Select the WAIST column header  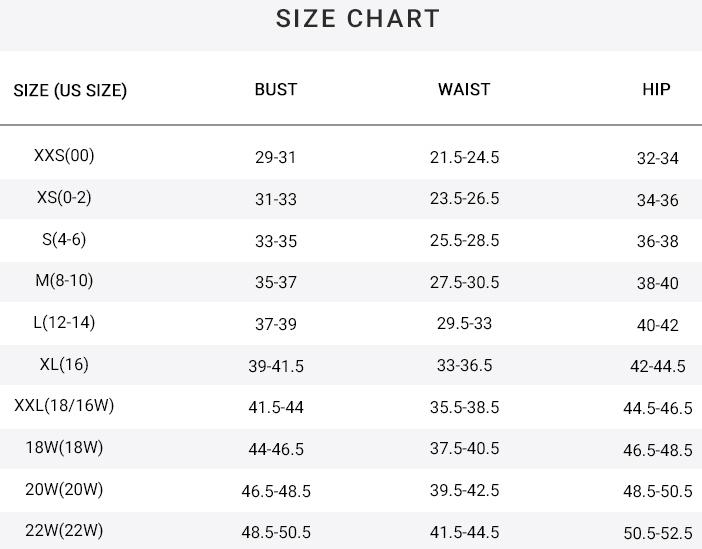(x=464, y=89)
